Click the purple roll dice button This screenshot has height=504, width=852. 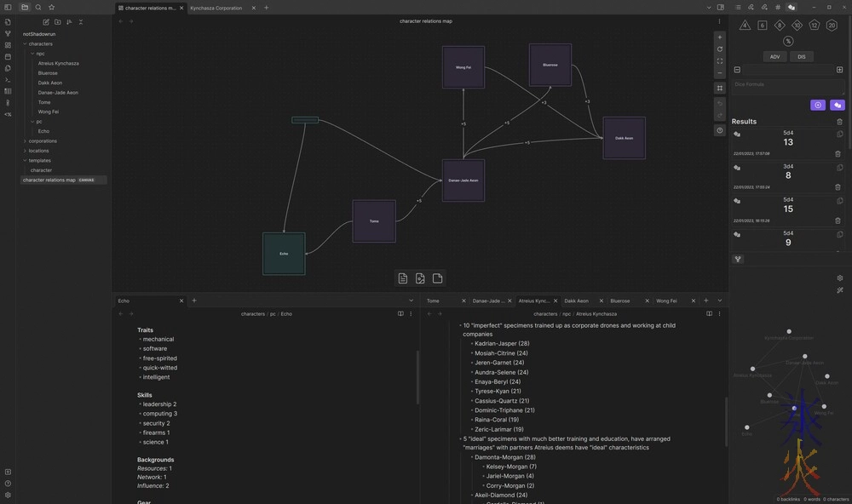838,105
